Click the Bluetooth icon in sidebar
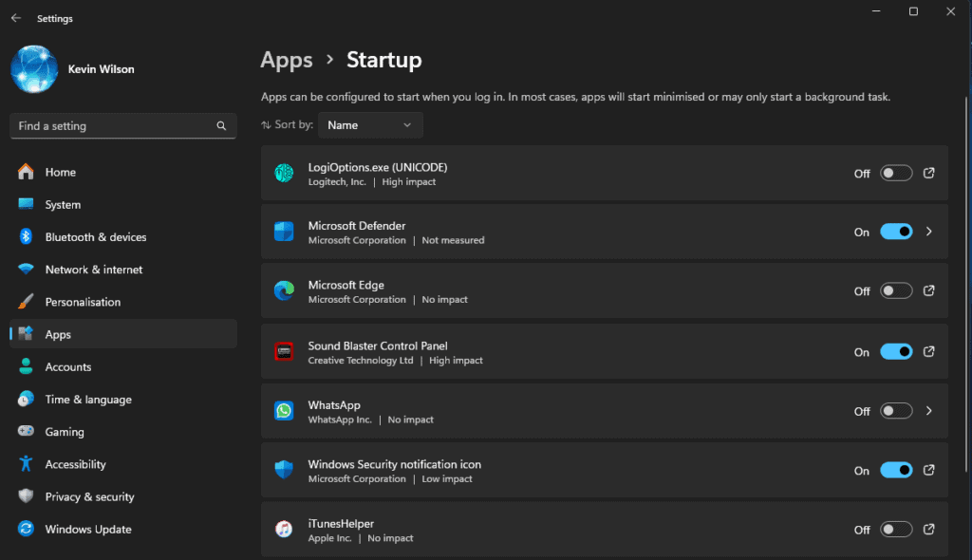The height and width of the screenshot is (560, 972). (x=26, y=236)
